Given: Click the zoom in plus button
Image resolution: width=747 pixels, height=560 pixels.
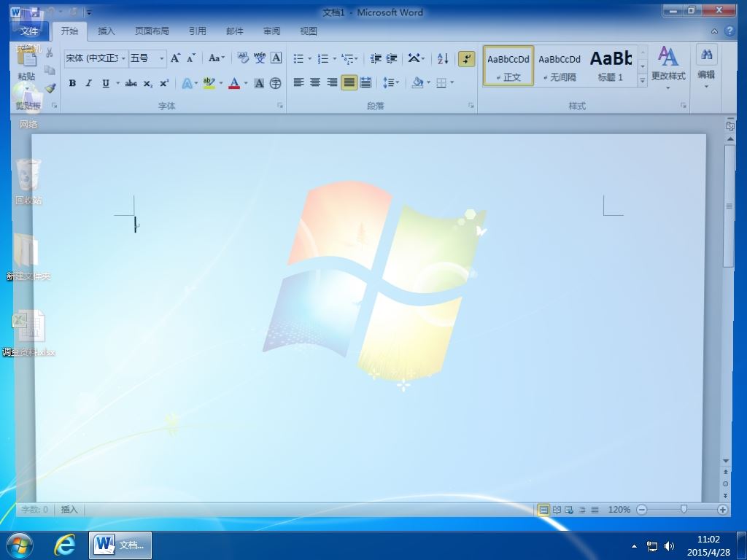Looking at the screenshot, I should point(722,510).
